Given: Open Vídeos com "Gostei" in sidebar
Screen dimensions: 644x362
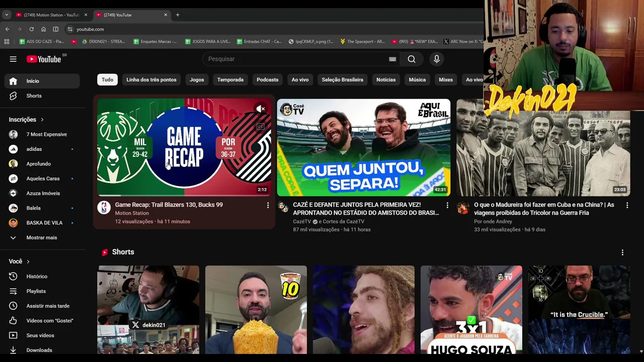Looking at the screenshot, I should click(x=42, y=320).
